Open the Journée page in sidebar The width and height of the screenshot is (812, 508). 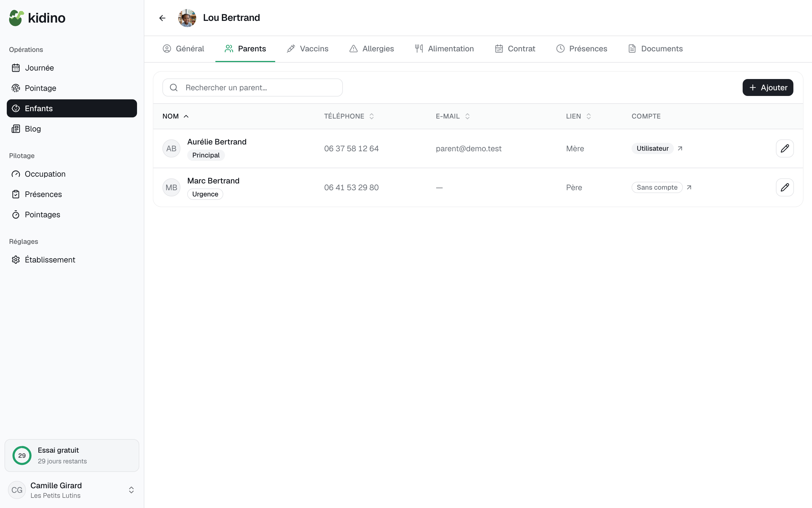72,68
